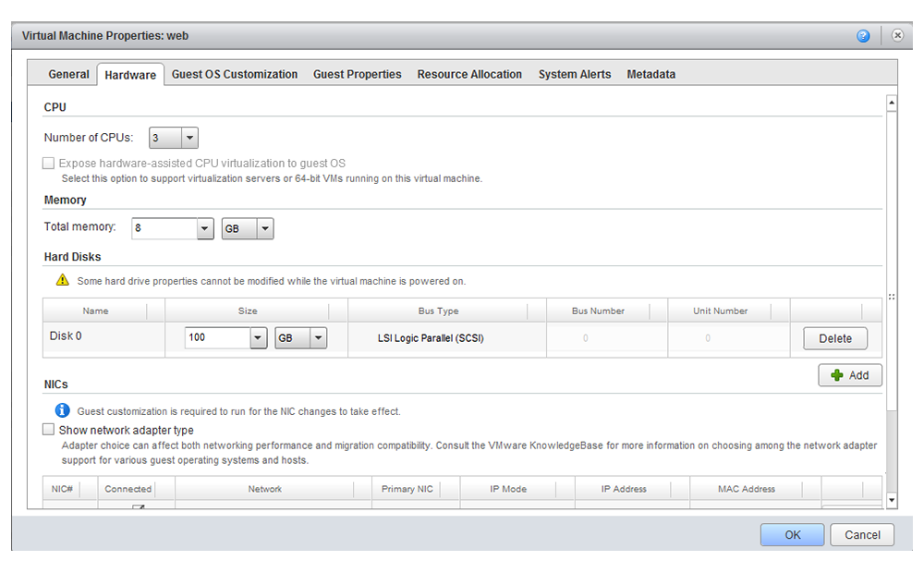Click the panel resize grip handle
924x573 pixels.
tap(892, 297)
